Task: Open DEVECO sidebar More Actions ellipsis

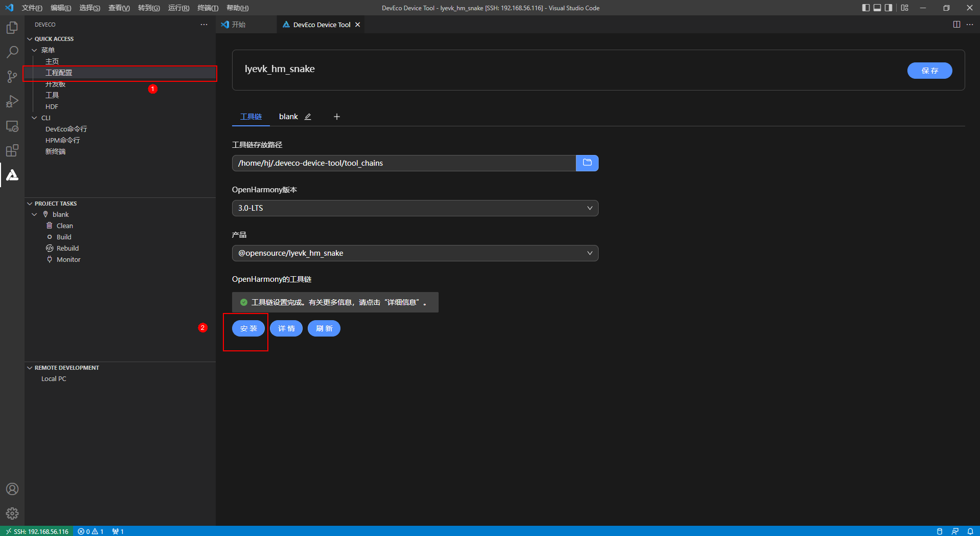Action: pos(204,25)
